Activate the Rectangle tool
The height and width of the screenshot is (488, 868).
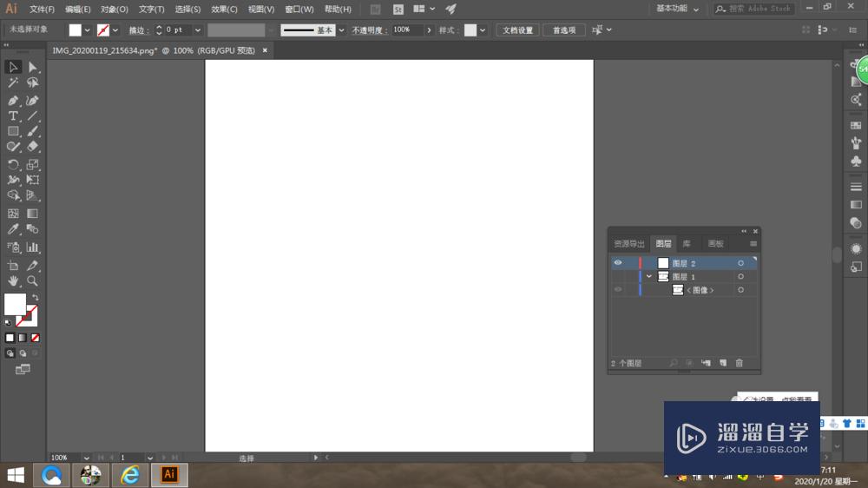(x=13, y=132)
